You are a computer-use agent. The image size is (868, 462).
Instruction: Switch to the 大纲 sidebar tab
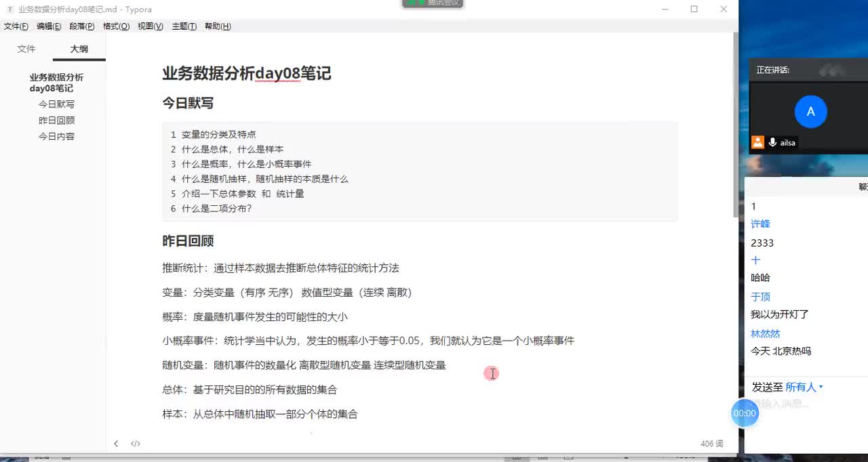pyautogui.click(x=79, y=49)
